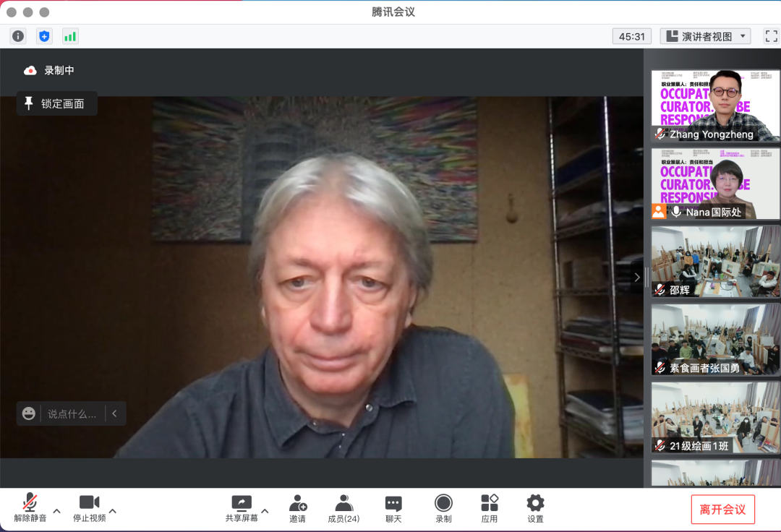Screen dimensions: 781x532
Task: Expand audio options arrow beside 解除静音
Action: coord(57,511)
